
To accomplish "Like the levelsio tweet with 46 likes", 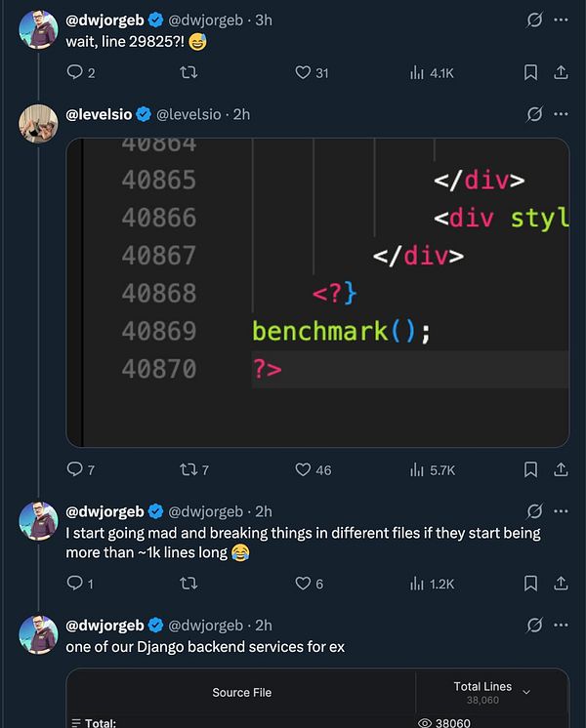I will click(x=304, y=469).
